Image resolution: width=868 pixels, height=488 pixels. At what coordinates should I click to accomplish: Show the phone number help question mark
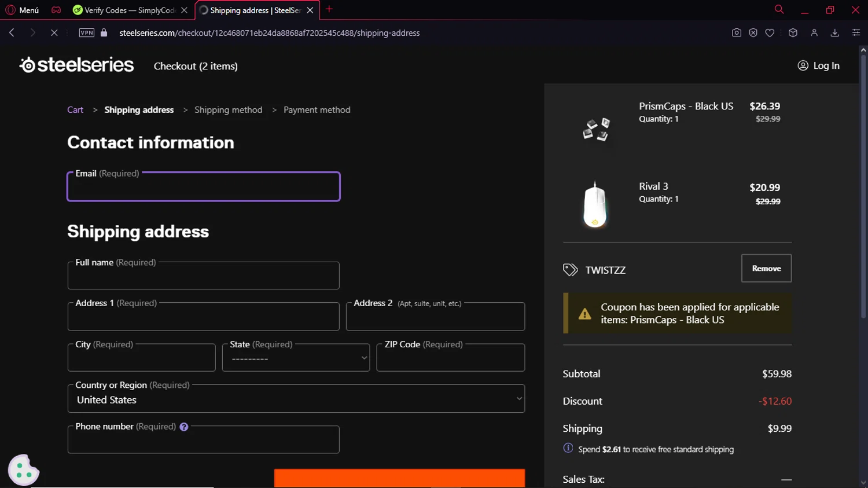point(184,427)
